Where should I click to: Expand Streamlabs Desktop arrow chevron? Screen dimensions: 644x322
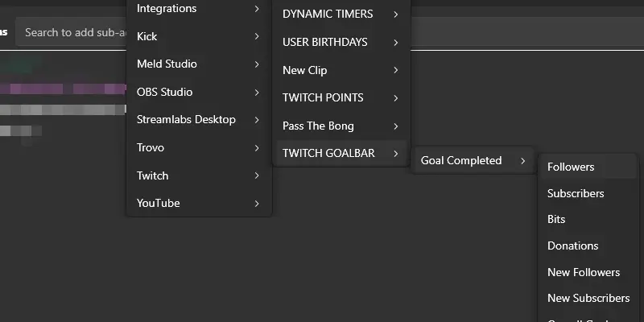coord(256,120)
